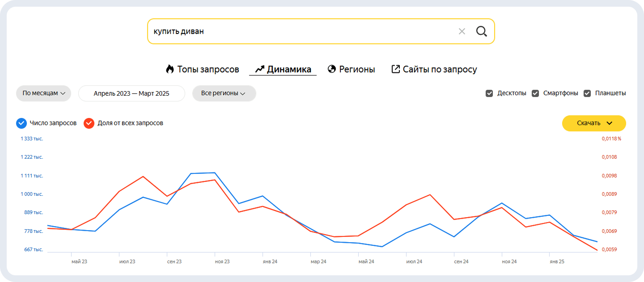Click the magnifying glass search icon

[x=482, y=31]
